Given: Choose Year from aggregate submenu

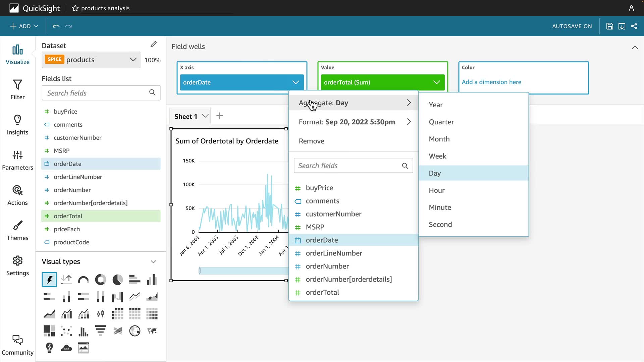Looking at the screenshot, I should tap(436, 105).
